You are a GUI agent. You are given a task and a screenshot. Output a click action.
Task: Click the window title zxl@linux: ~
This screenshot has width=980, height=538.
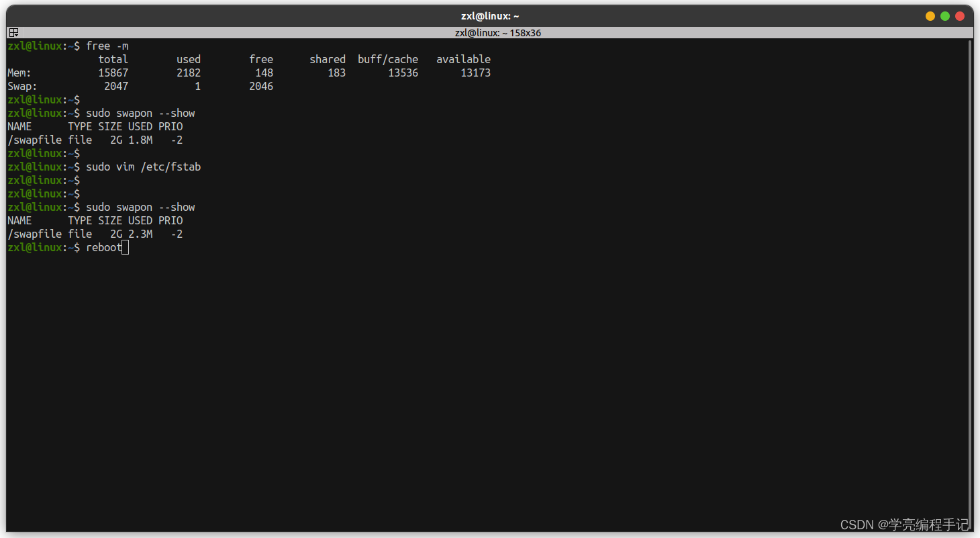tap(490, 15)
